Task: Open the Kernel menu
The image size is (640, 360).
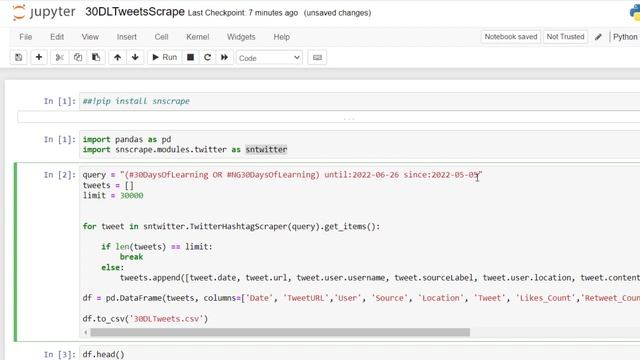Action: 198,37
